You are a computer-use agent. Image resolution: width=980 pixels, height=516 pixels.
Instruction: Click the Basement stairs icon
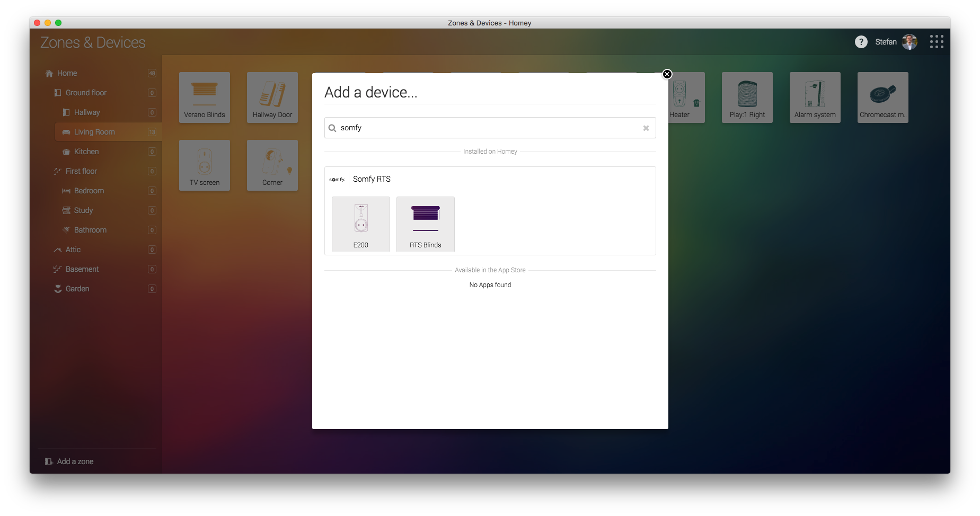point(58,269)
